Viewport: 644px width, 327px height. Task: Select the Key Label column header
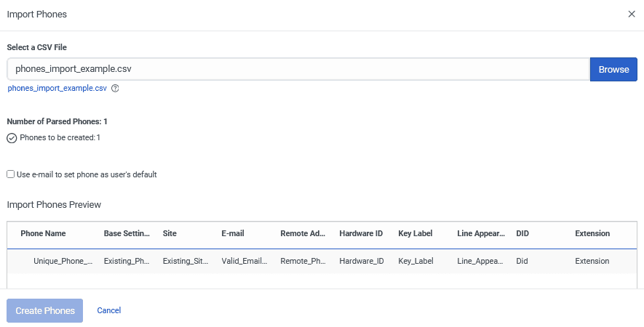[416, 233]
